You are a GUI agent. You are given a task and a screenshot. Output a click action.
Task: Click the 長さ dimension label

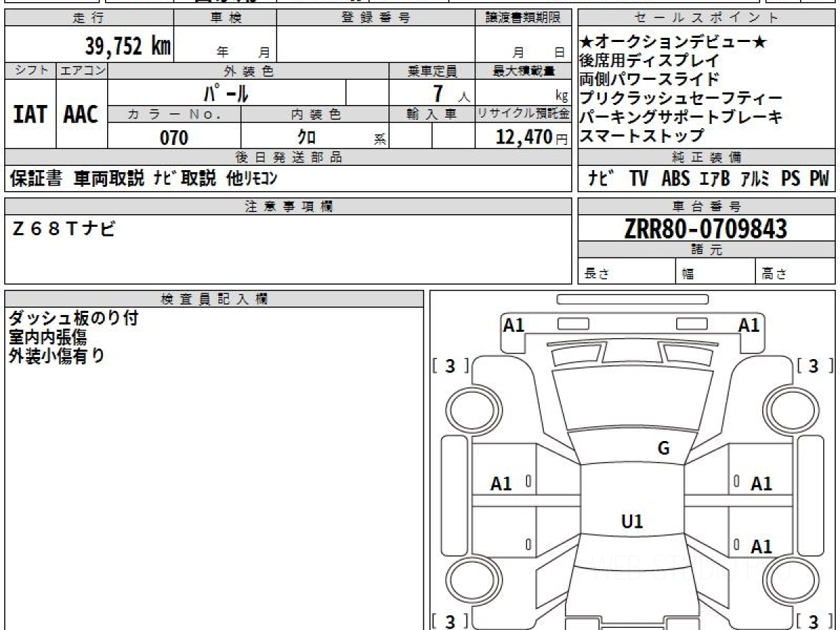(596, 274)
